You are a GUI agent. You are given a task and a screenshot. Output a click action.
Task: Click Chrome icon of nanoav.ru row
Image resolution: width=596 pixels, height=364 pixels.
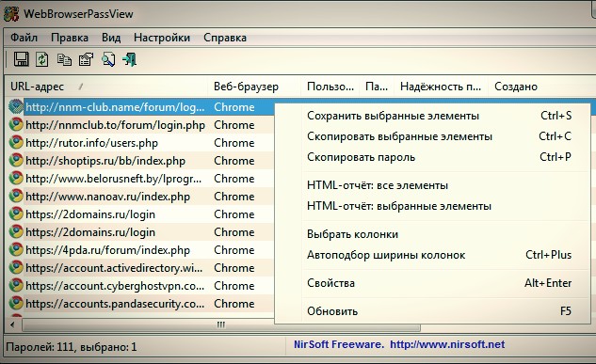16,197
